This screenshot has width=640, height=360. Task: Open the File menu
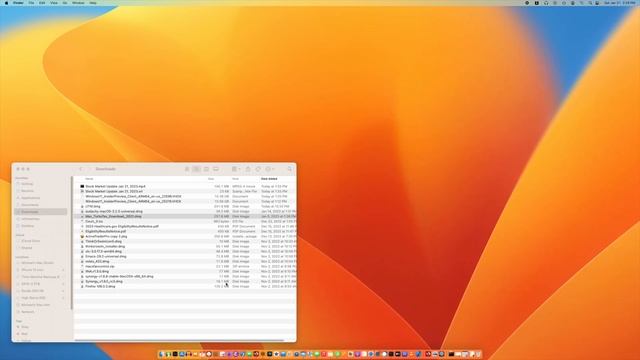31,3
